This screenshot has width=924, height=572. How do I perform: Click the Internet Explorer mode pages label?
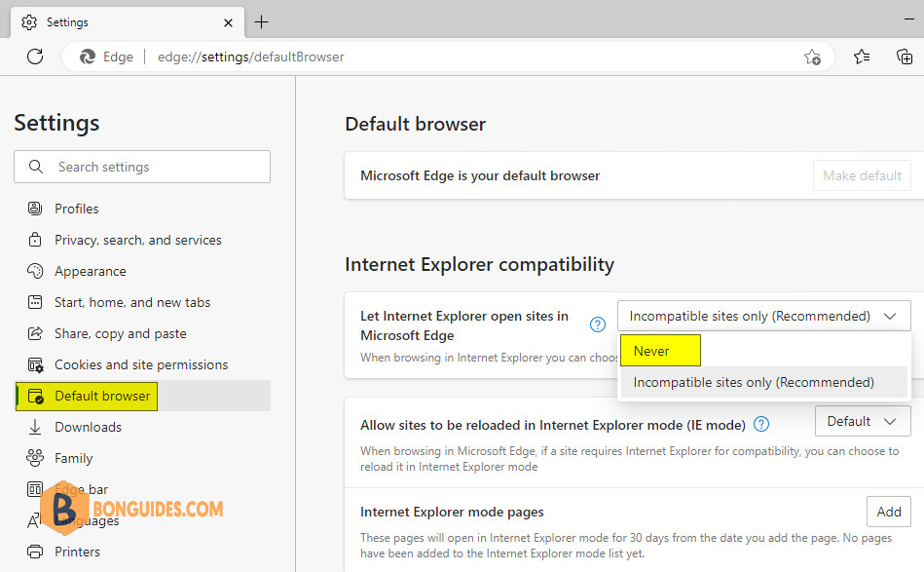click(452, 512)
